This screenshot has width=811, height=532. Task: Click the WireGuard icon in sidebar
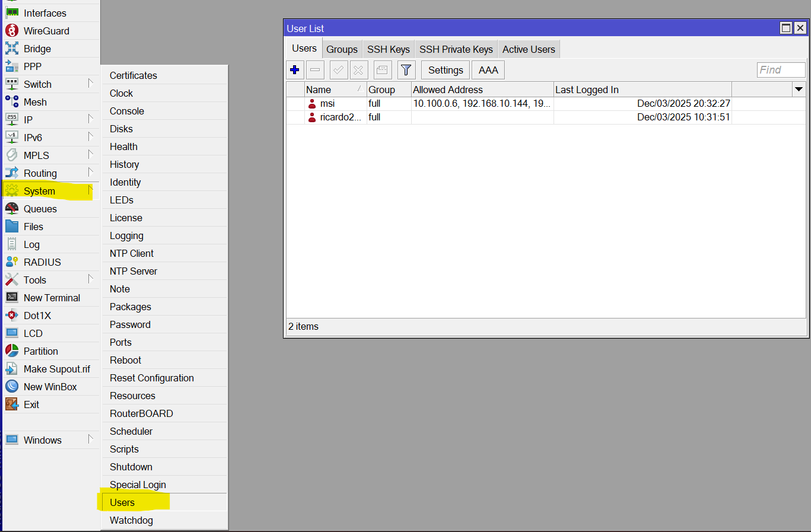(12, 31)
